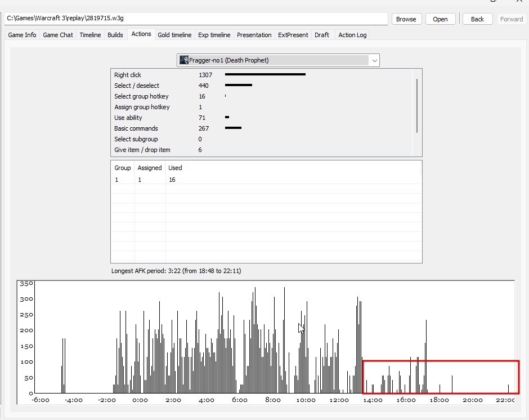
Task: Open the Fragger-no1 player combo box
Action: (278, 60)
